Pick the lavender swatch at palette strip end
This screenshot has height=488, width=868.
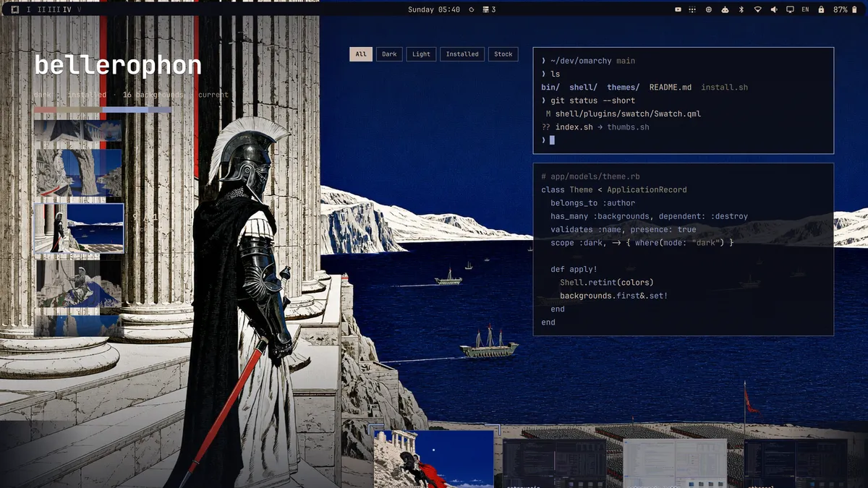[160, 110]
